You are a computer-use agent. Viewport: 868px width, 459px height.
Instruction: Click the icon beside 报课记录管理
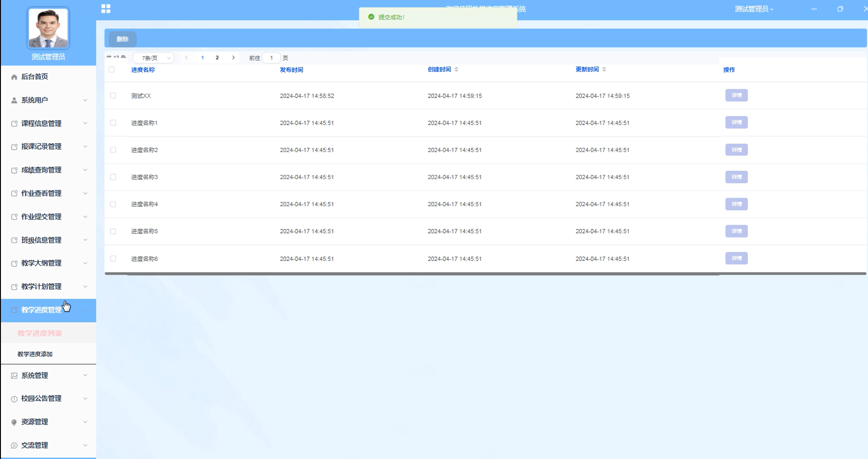(x=14, y=147)
